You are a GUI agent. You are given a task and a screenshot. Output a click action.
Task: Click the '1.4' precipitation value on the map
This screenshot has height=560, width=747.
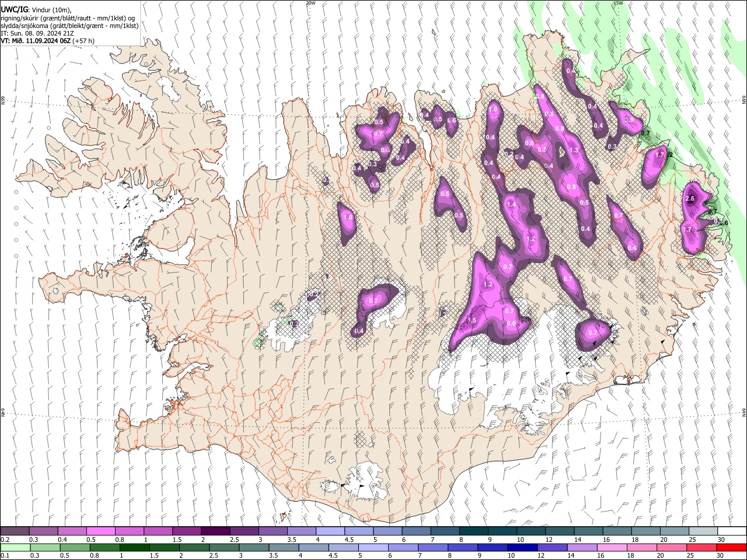tap(512, 205)
